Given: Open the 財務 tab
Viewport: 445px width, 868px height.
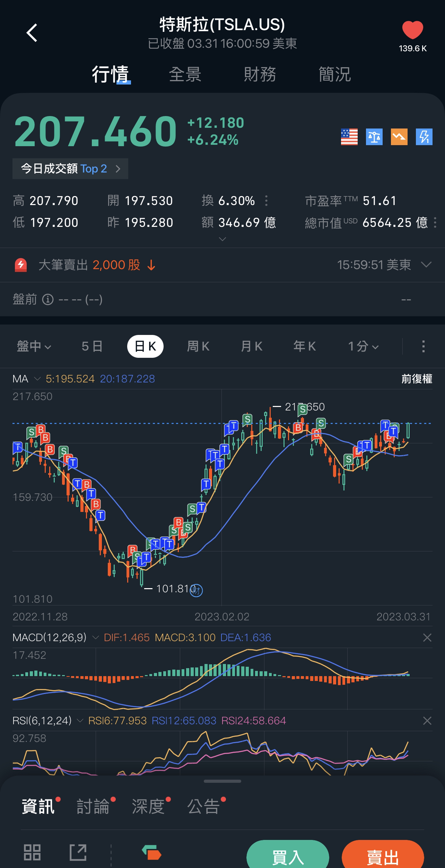Looking at the screenshot, I should pyautogui.click(x=260, y=74).
